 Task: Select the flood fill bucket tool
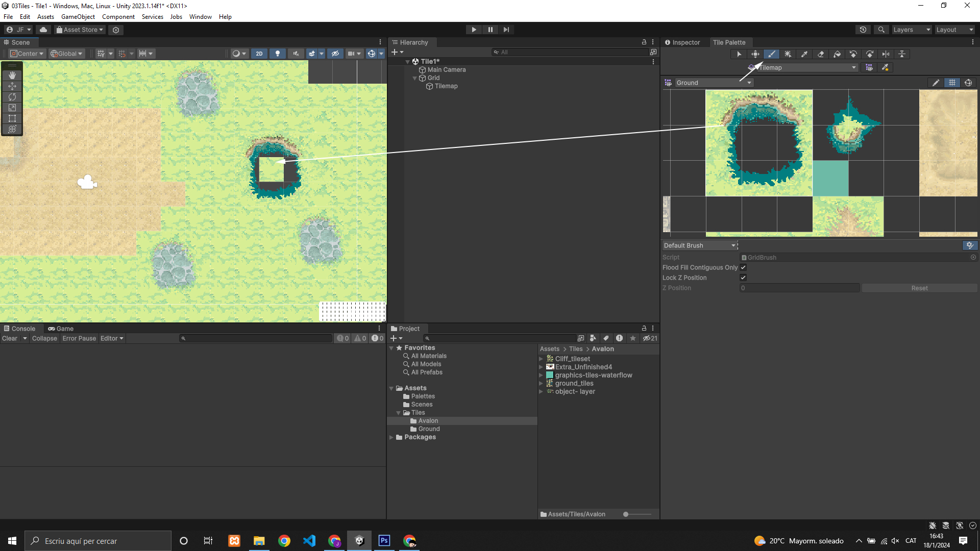click(x=837, y=54)
